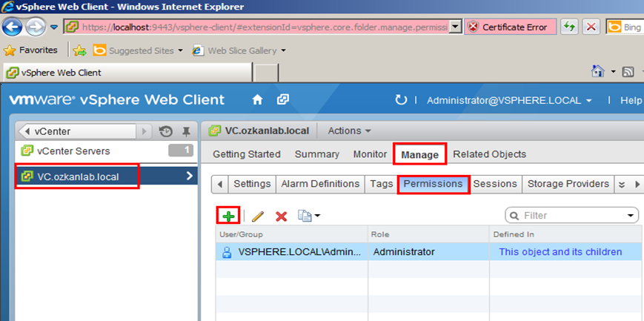Click the Add to Favorites Bar icon
Viewport: 644px width, 321px height.
[80, 50]
